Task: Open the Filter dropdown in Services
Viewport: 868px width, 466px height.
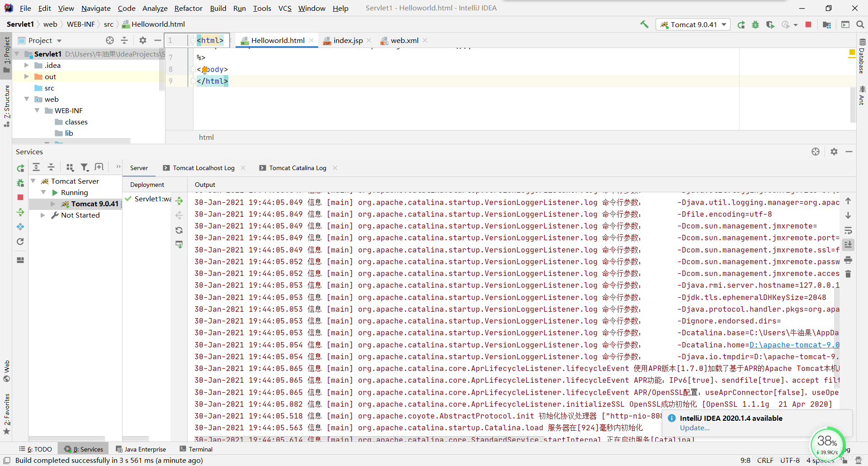Action: [x=85, y=167]
